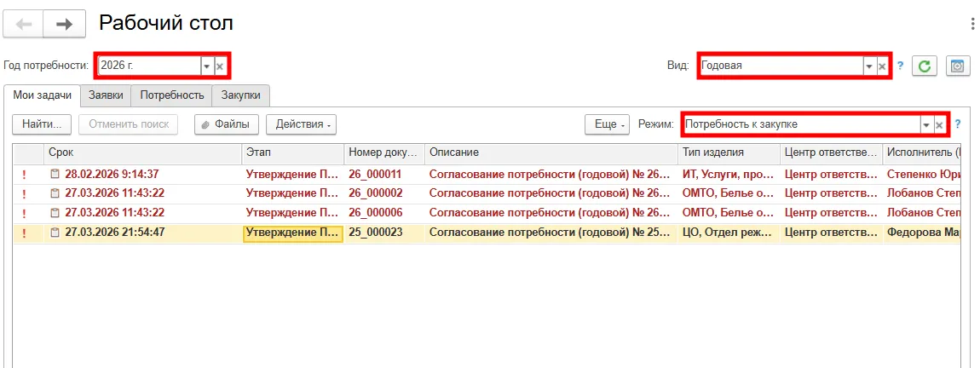Viewport: 980px width, 368px height.
Task: Expand the Режим dropdown arrow
Action: (x=926, y=124)
